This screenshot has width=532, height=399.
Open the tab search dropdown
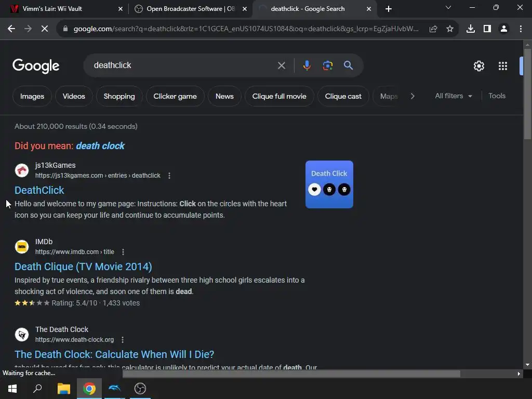click(448, 7)
